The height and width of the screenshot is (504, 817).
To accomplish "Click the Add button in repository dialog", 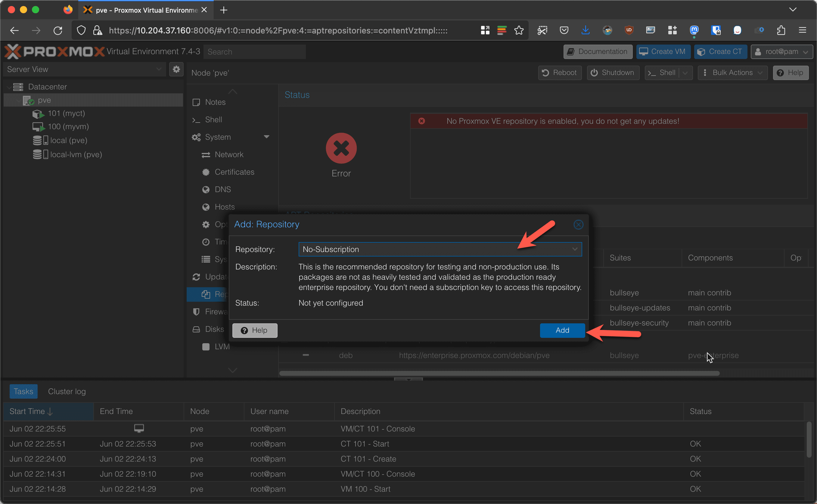I will (562, 330).
